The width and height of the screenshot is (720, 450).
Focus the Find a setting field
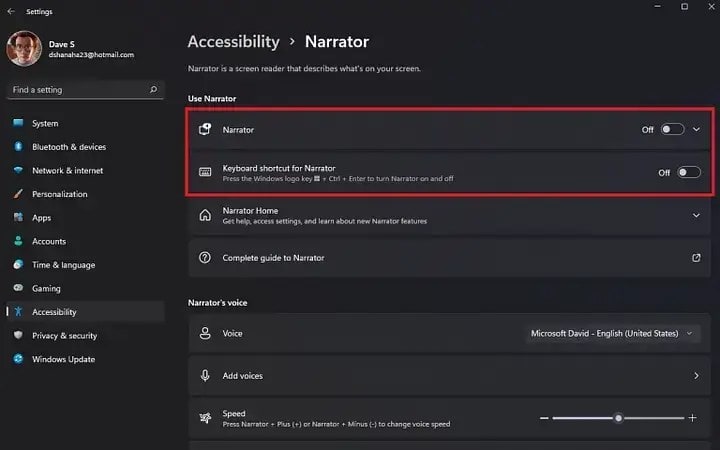(x=85, y=90)
